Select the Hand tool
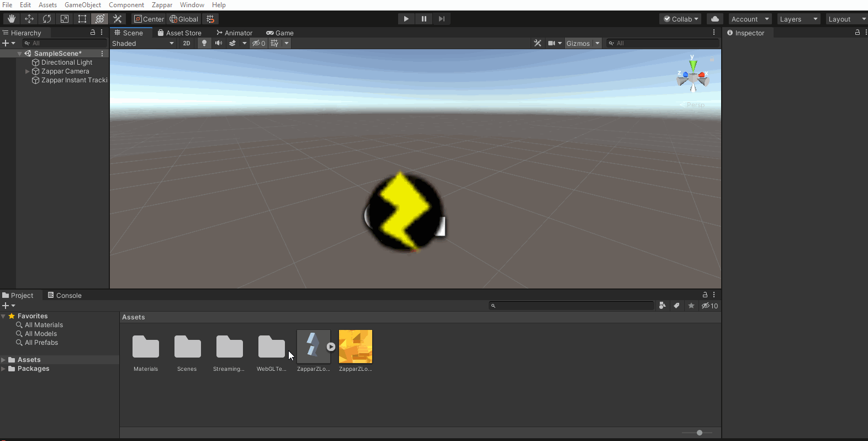 [x=11, y=19]
